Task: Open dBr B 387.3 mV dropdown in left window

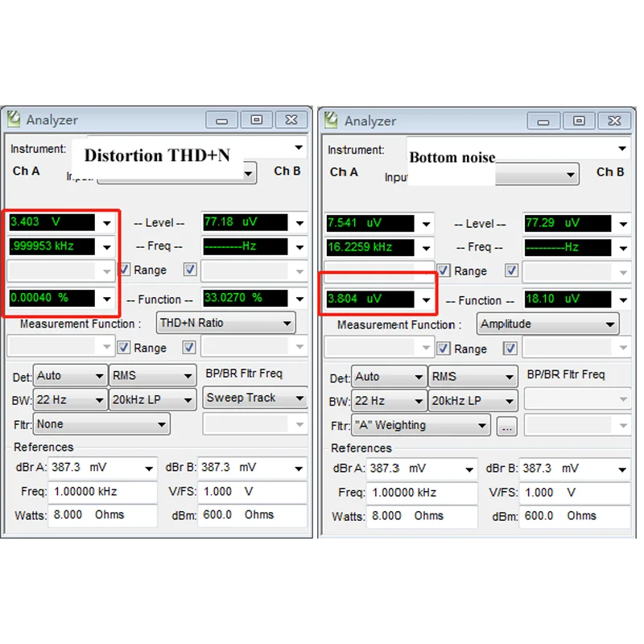Action: click(299, 469)
